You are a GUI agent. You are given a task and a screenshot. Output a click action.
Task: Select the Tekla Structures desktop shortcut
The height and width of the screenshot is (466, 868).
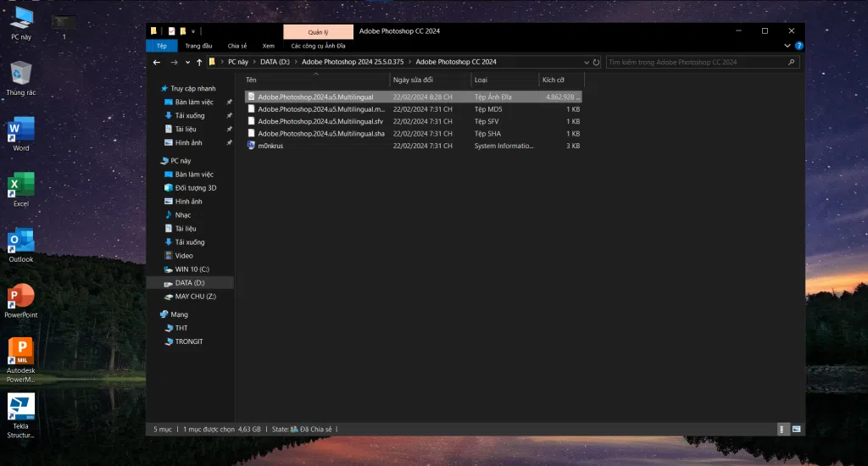tap(21, 416)
